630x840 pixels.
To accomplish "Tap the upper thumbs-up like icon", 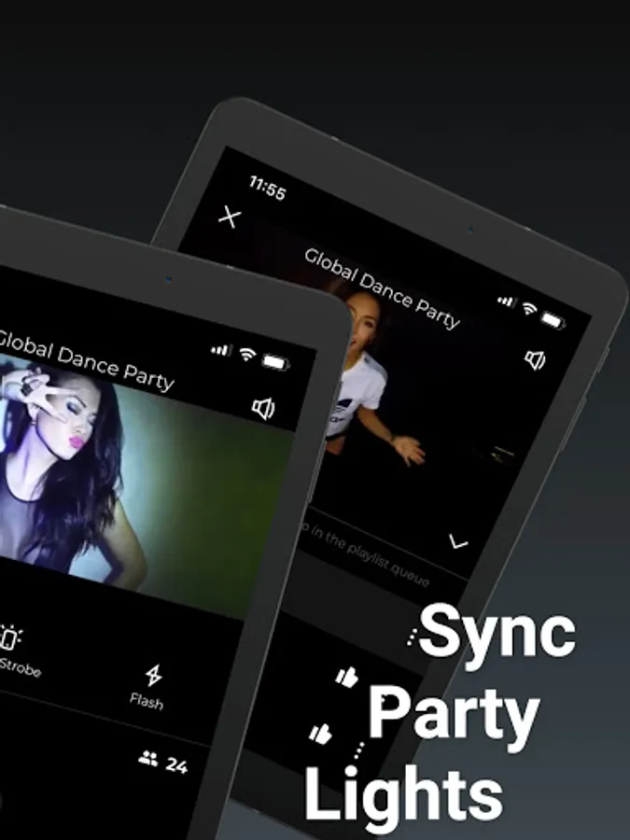I will point(347,678).
